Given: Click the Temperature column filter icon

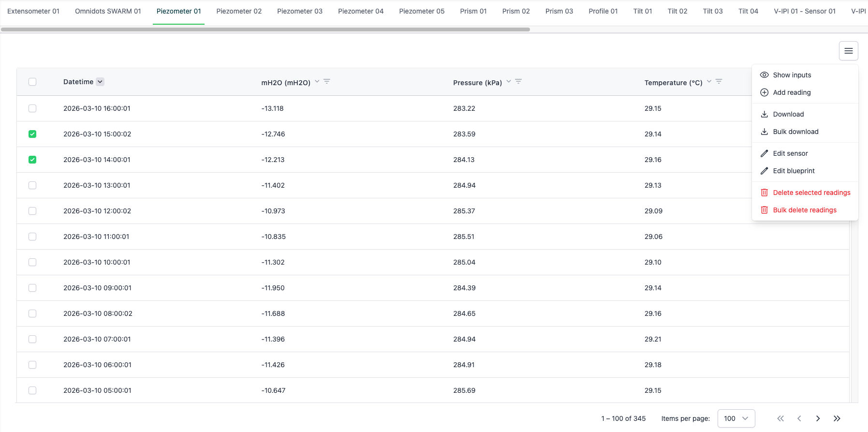Looking at the screenshot, I should (x=719, y=81).
